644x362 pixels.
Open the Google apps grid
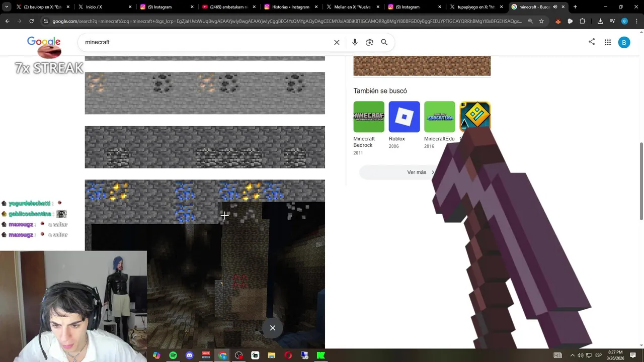pos(608,42)
